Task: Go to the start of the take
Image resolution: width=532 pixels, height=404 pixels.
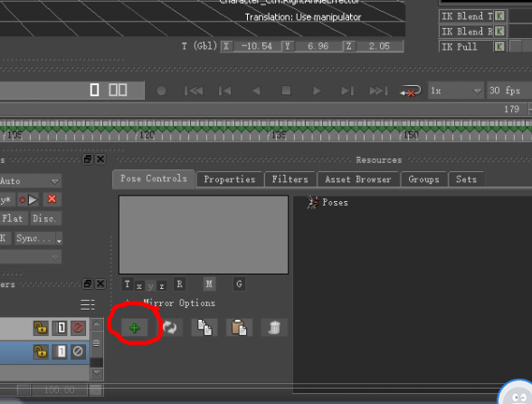Action: 194,91
